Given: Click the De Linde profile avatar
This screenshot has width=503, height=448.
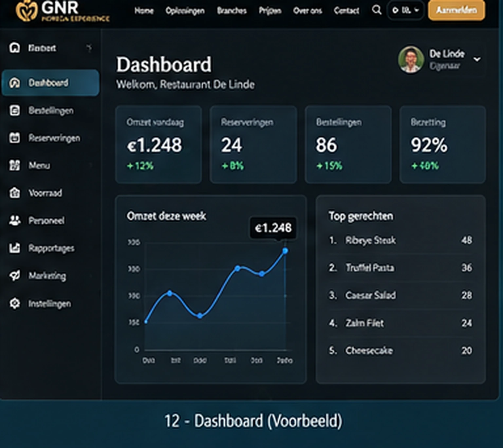Looking at the screenshot, I should click(411, 59).
